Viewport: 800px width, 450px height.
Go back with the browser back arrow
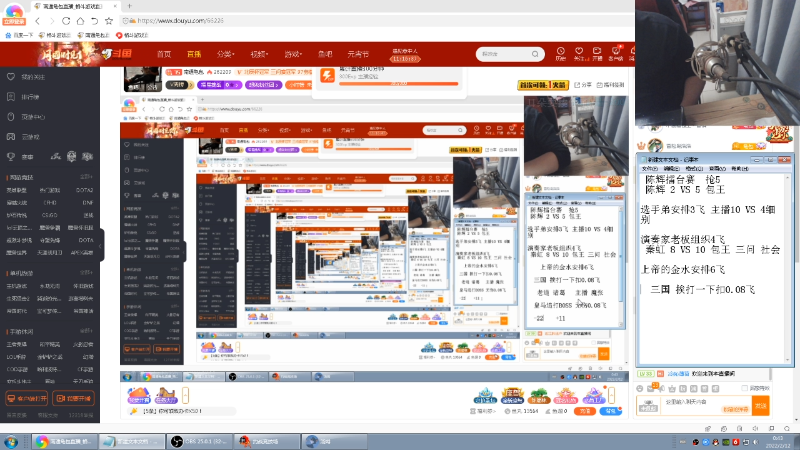click(37, 21)
